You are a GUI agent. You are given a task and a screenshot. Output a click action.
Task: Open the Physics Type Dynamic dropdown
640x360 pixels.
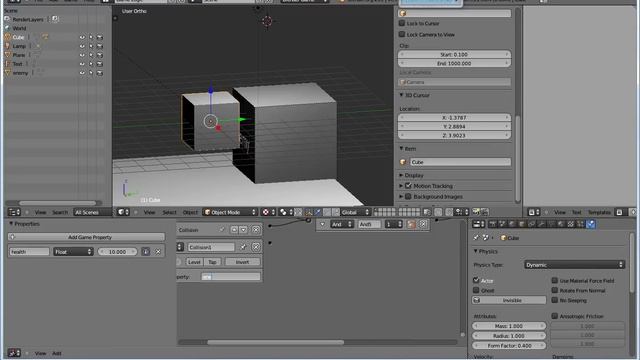coord(574,265)
